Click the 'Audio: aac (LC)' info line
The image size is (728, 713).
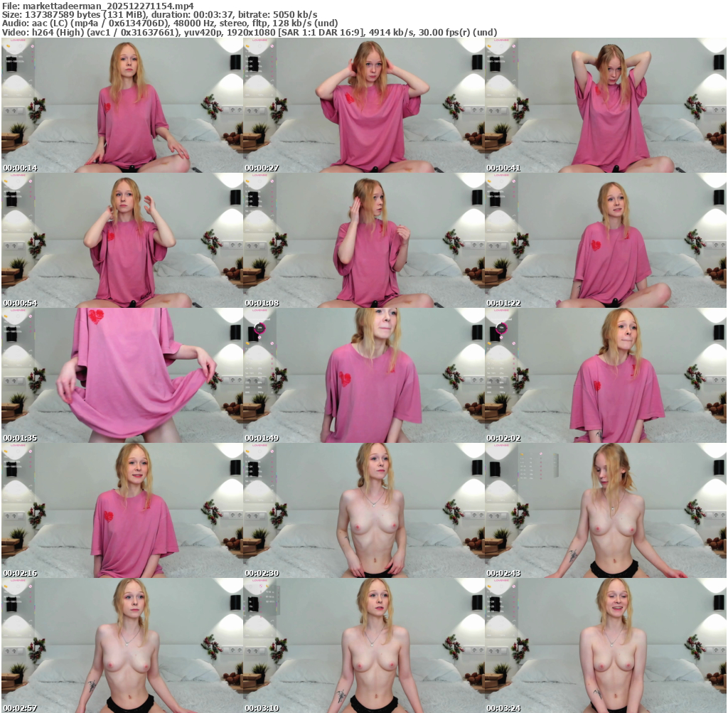170,23
